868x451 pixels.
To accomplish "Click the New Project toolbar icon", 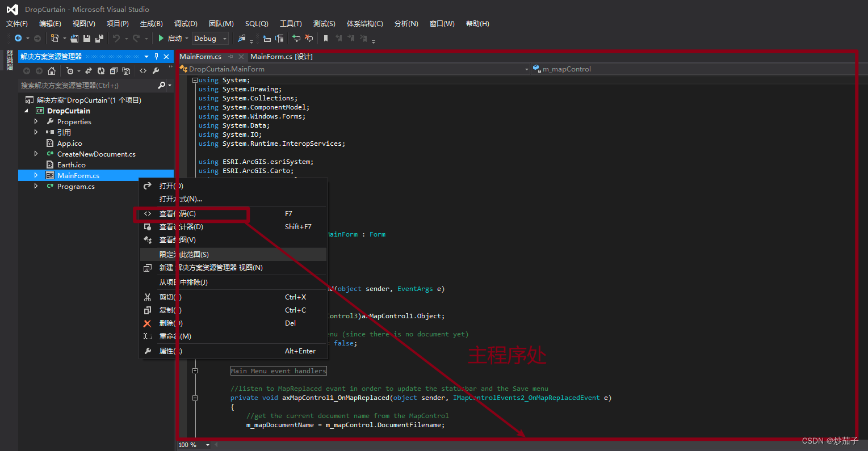I will (x=54, y=38).
